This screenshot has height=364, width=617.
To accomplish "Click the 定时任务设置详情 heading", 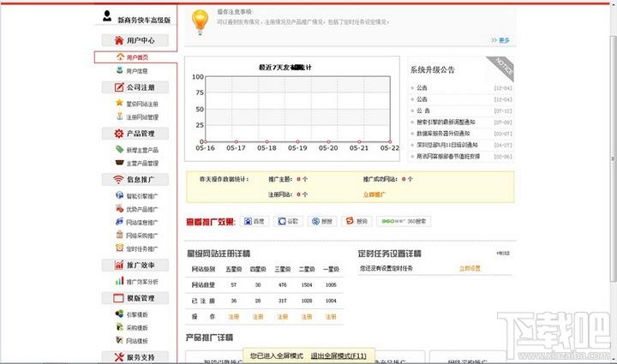I will (x=390, y=254).
